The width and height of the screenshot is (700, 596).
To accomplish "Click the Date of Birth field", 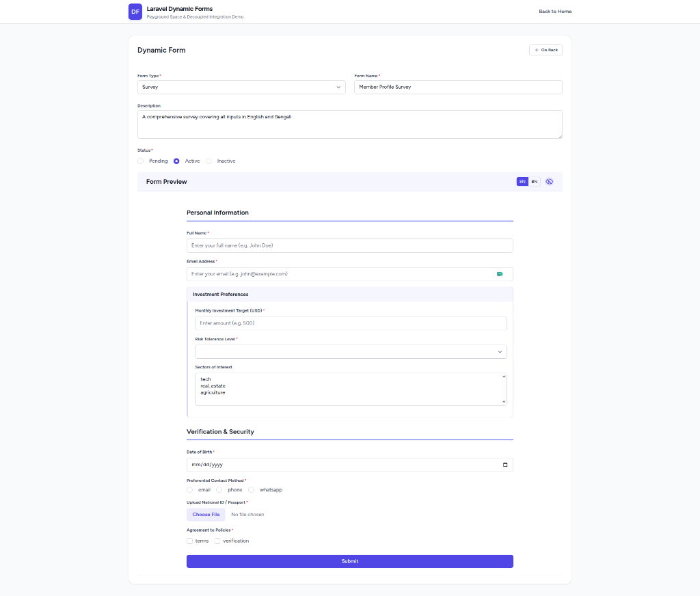I will (x=350, y=465).
